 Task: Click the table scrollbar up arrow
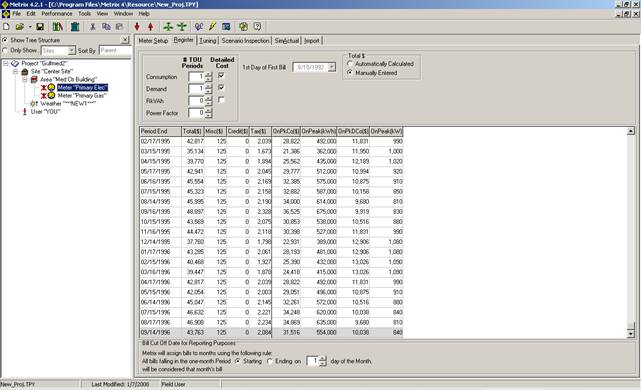tap(631, 131)
